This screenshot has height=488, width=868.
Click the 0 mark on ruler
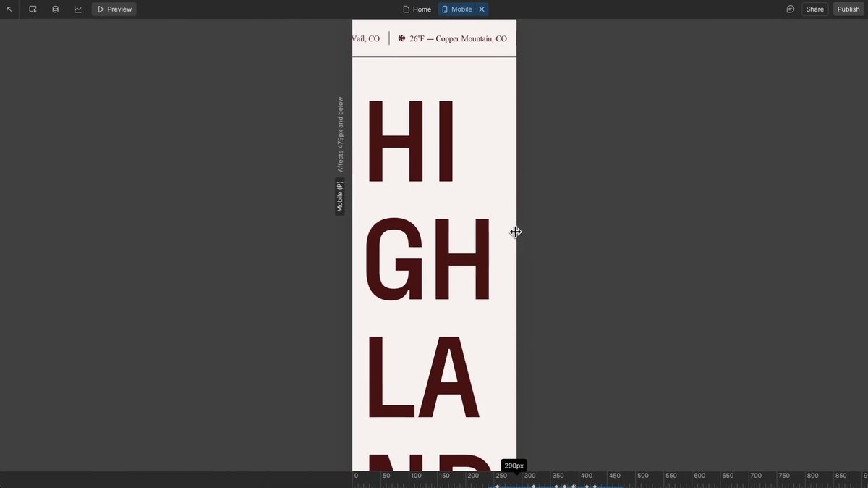click(x=356, y=476)
